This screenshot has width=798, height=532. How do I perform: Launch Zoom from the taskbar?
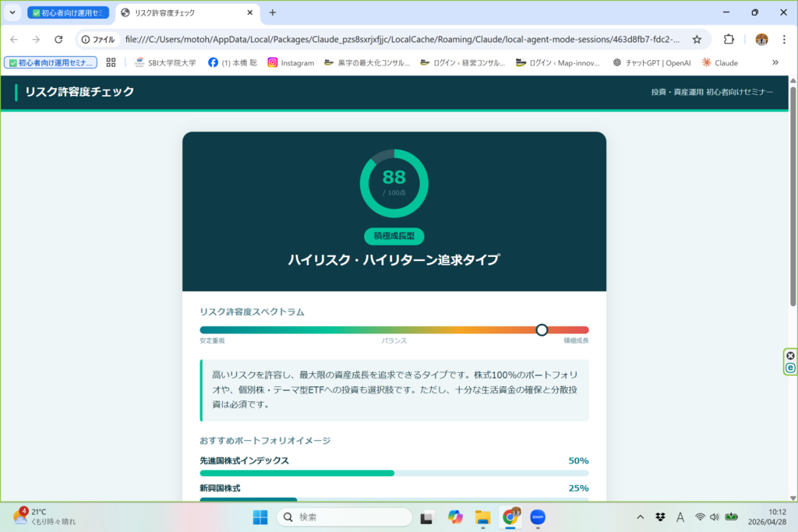tap(537, 516)
